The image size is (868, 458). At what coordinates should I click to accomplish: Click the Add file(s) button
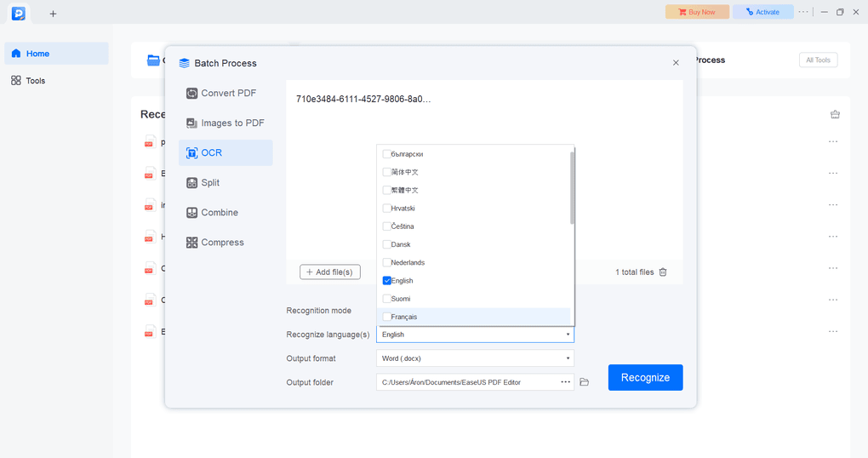(330, 272)
